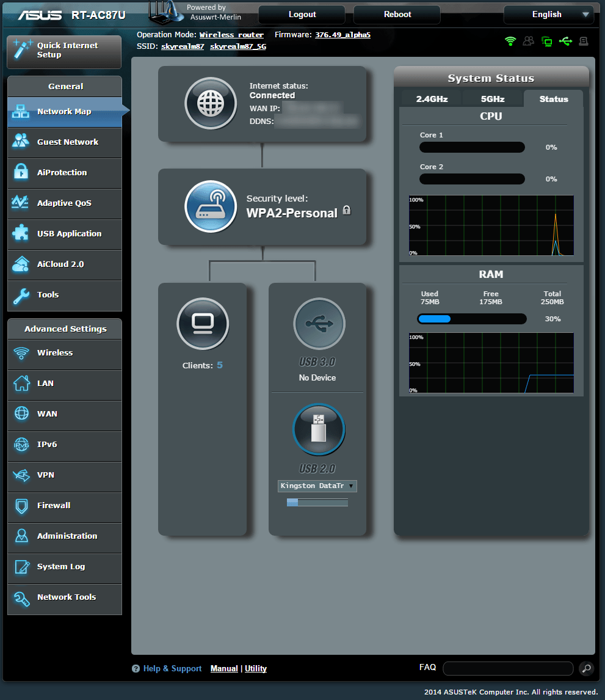Click the Internet status globe icon
The image size is (605, 700).
tap(210, 104)
